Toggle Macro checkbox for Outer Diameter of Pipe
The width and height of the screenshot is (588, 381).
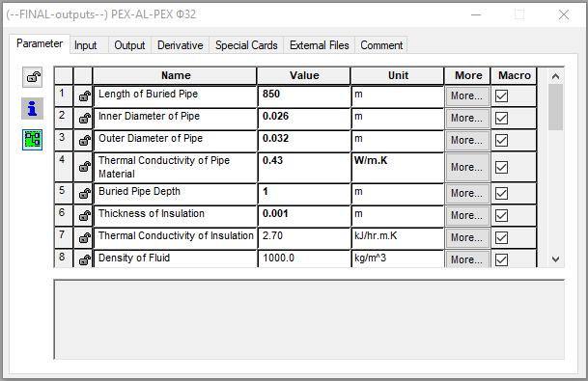(501, 141)
